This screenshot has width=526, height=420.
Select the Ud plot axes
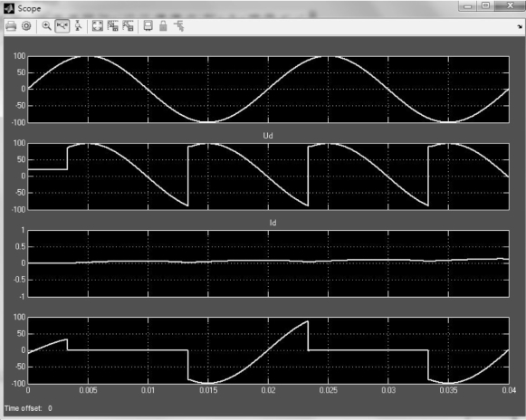coord(268,177)
